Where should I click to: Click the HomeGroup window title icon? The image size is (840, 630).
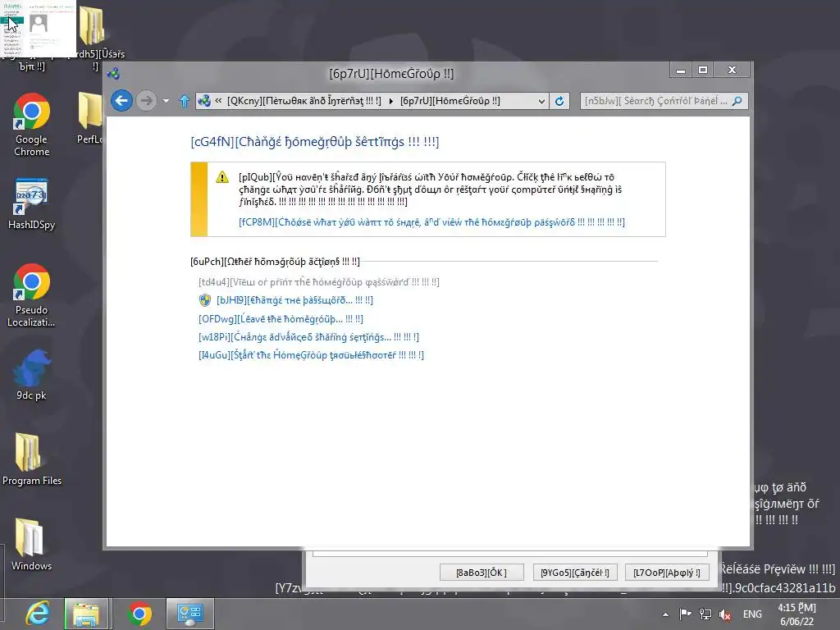113,73
